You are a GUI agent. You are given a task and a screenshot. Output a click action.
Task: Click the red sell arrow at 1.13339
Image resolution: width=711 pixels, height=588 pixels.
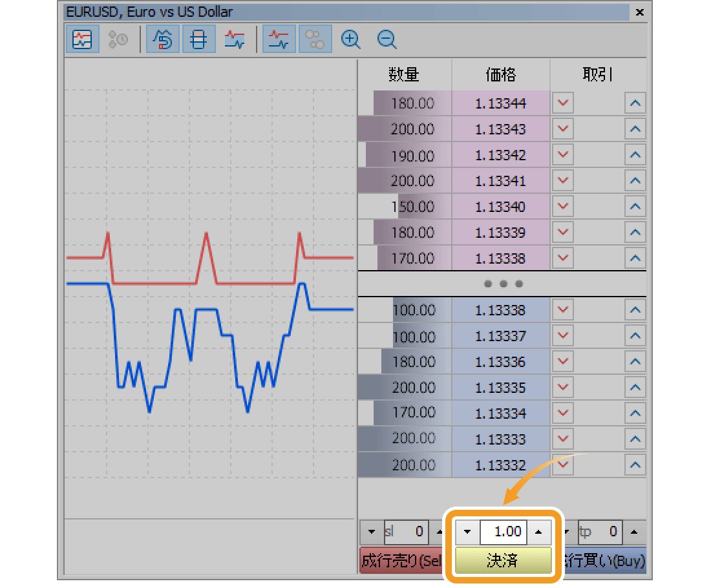pyautogui.click(x=563, y=233)
